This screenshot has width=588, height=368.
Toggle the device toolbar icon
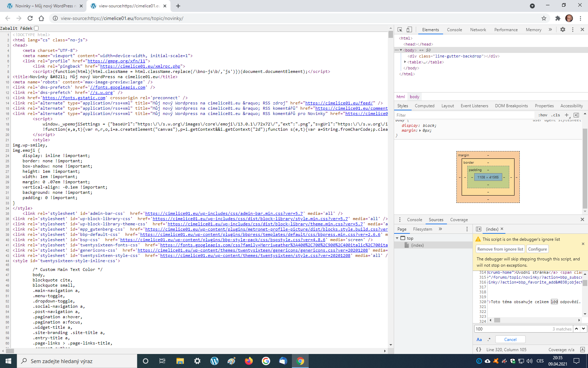pyautogui.click(x=409, y=30)
